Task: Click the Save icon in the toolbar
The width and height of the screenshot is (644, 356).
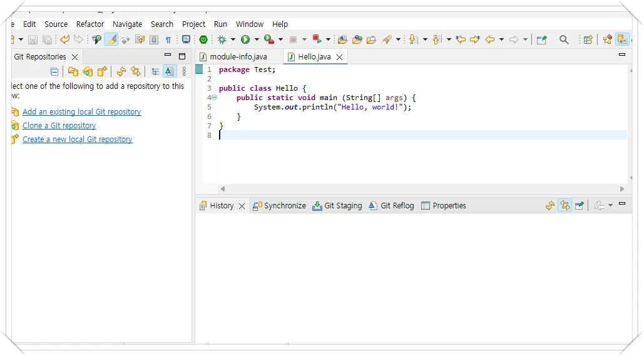Action: pos(33,39)
